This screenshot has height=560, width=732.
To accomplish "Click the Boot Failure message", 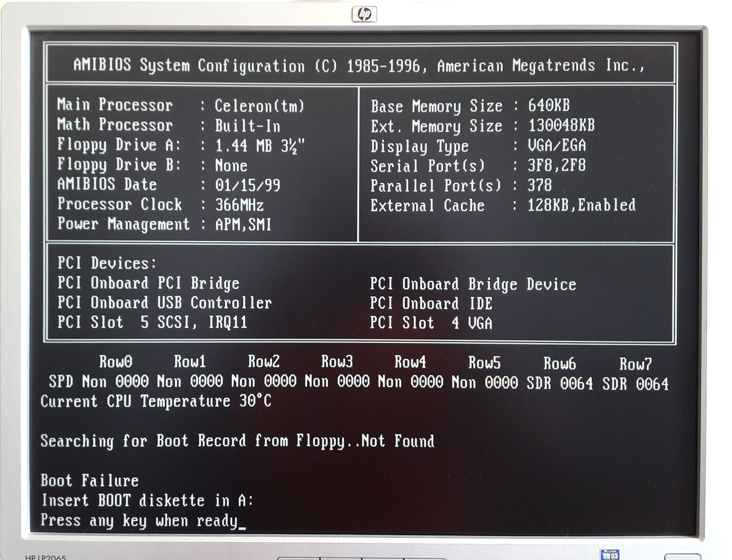I will pos(89,481).
